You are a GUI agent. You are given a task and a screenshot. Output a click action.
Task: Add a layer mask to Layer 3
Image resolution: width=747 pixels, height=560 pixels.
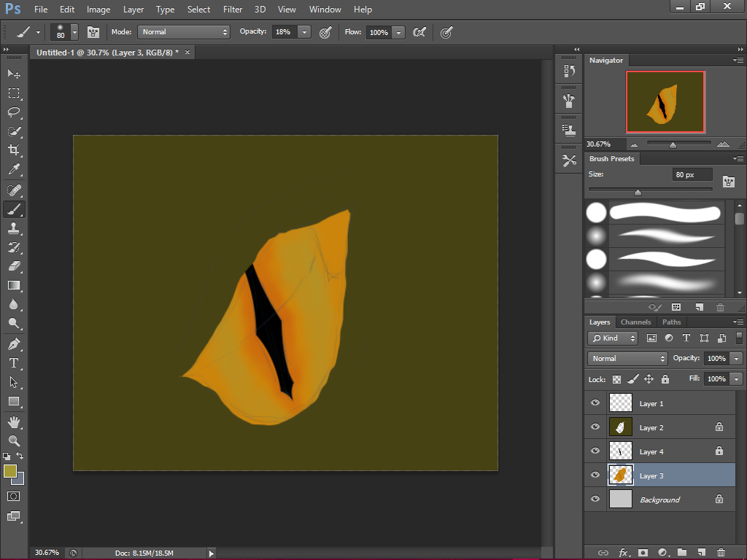642,552
